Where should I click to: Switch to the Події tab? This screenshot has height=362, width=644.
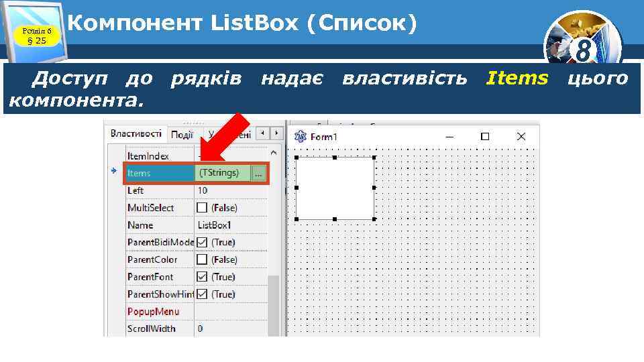click(x=182, y=135)
